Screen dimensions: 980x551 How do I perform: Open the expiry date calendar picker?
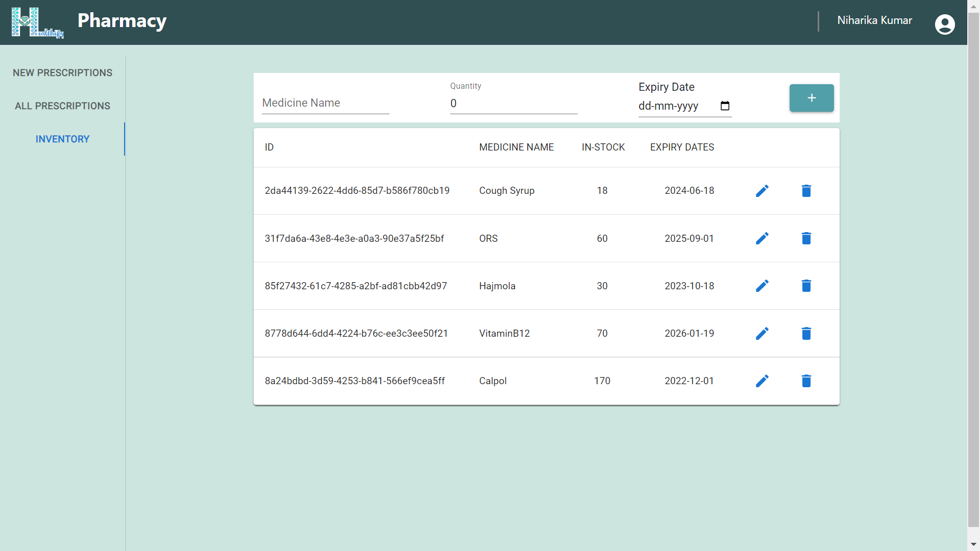(x=725, y=106)
